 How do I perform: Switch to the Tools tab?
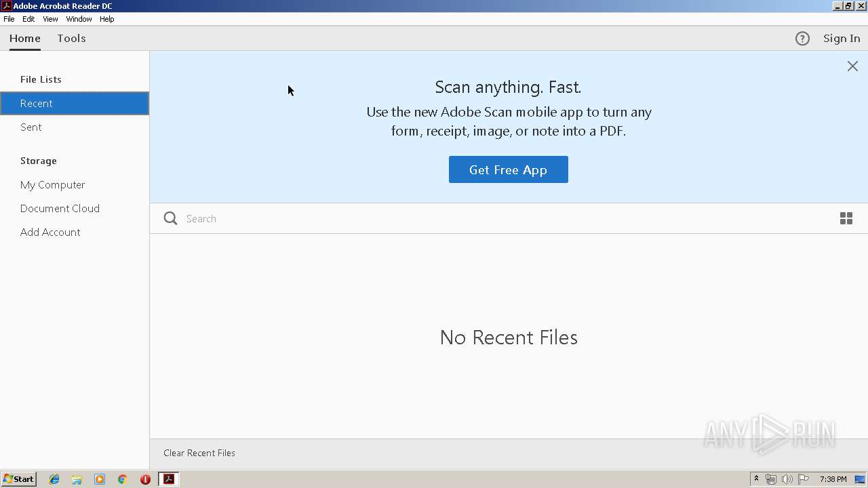71,39
